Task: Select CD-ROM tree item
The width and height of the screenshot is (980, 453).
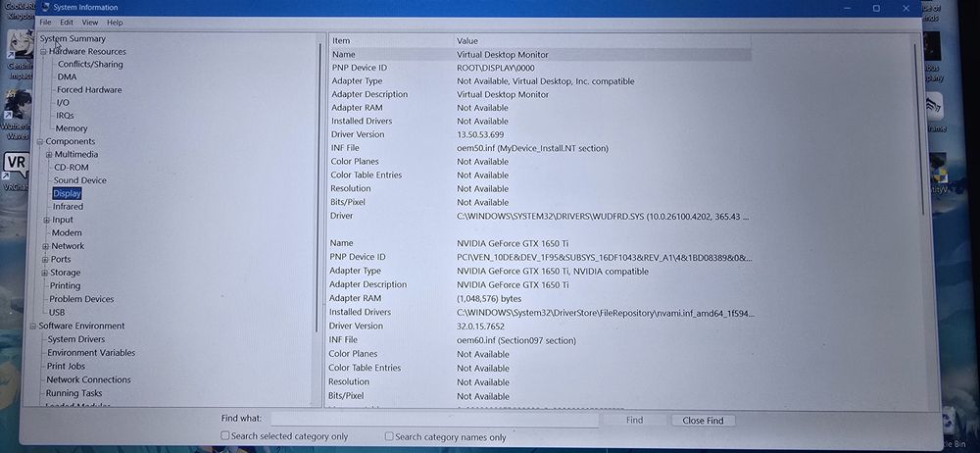Action: pos(72,168)
